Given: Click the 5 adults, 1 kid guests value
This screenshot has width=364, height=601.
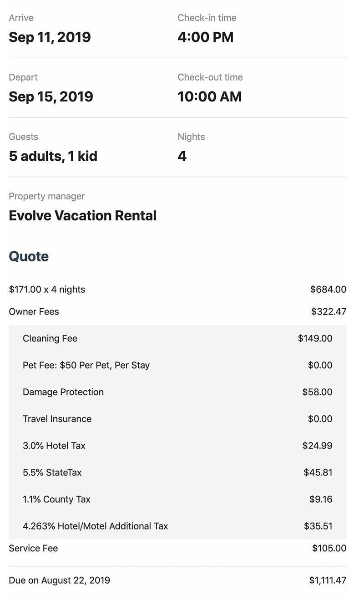Looking at the screenshot, I should 53,156.
